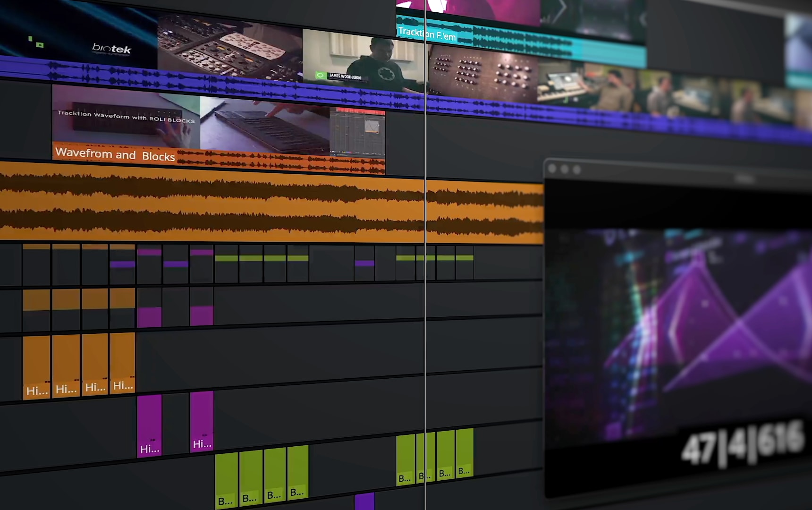Select the green 'B...' clip crossed by the playhead

(426, 457)
